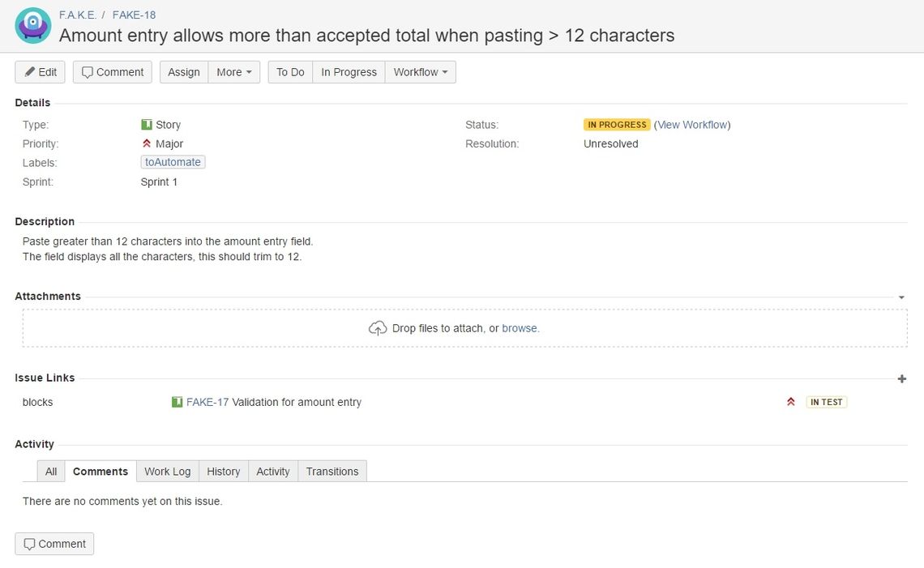Open the Transitions tab
Viewport: 924px width, 568px height.
pyautogui.click(x=332, y=472)
